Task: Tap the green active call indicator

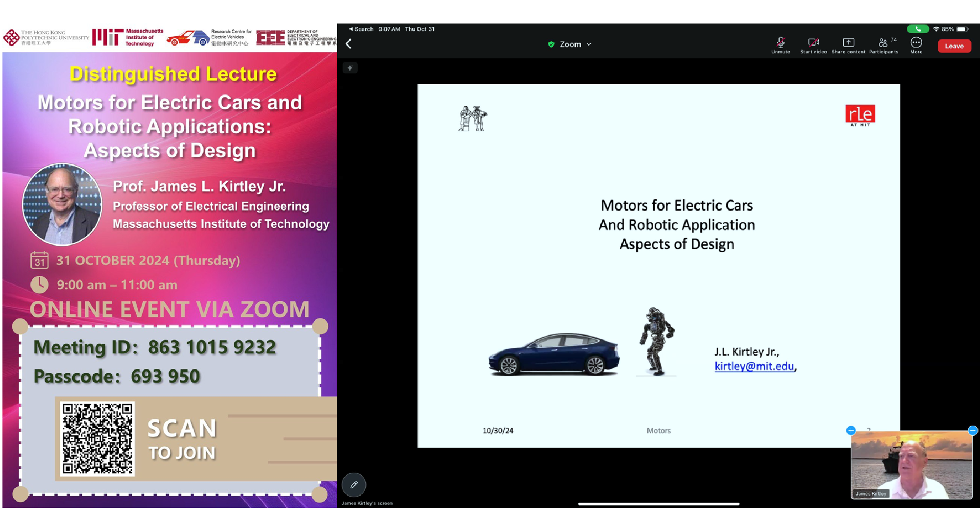Action: pyautogui.click(x=917, y=29)
